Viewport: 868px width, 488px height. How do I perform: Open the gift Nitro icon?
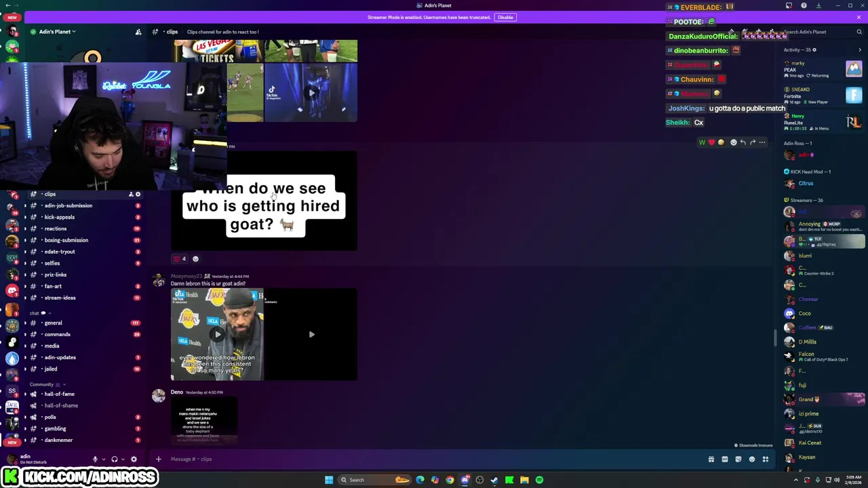(711, 460)
